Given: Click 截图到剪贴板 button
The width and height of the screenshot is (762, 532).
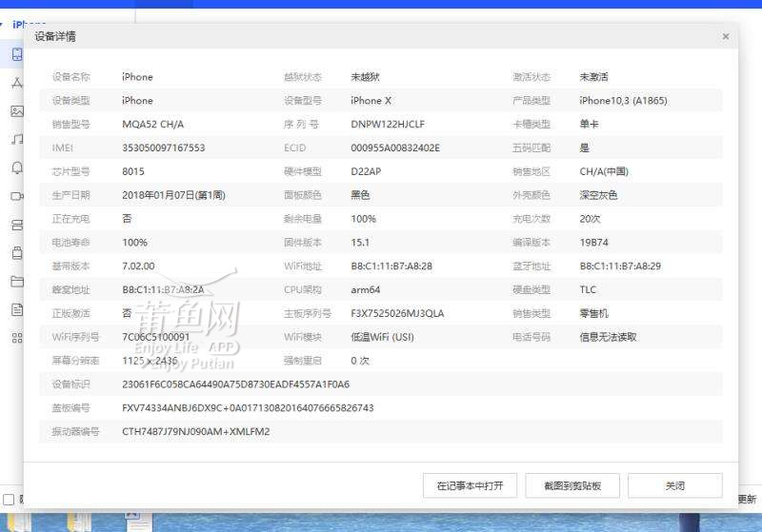Looking at the screenshot, I should coord(572,485).
